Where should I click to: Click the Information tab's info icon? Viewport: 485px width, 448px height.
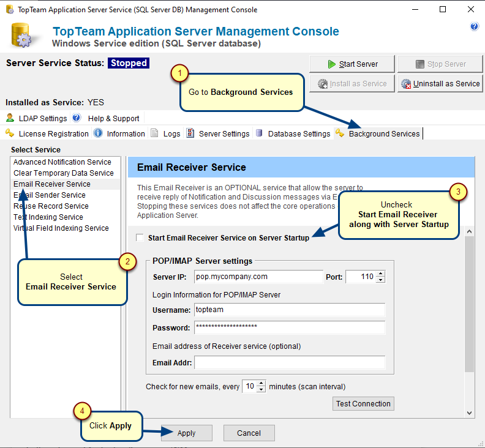click(x=98, y=133)
